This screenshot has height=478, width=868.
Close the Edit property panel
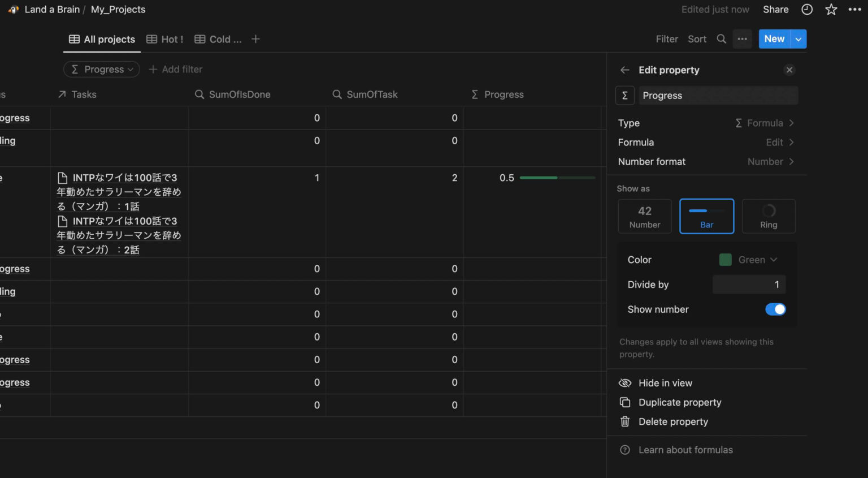(x=789, y=70)
